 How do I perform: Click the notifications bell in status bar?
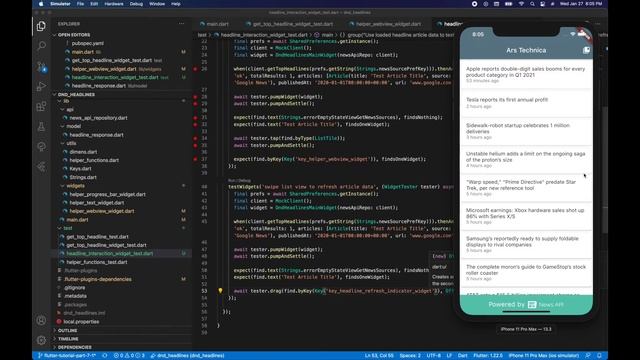pyautogui.click(x=599, y=356)
